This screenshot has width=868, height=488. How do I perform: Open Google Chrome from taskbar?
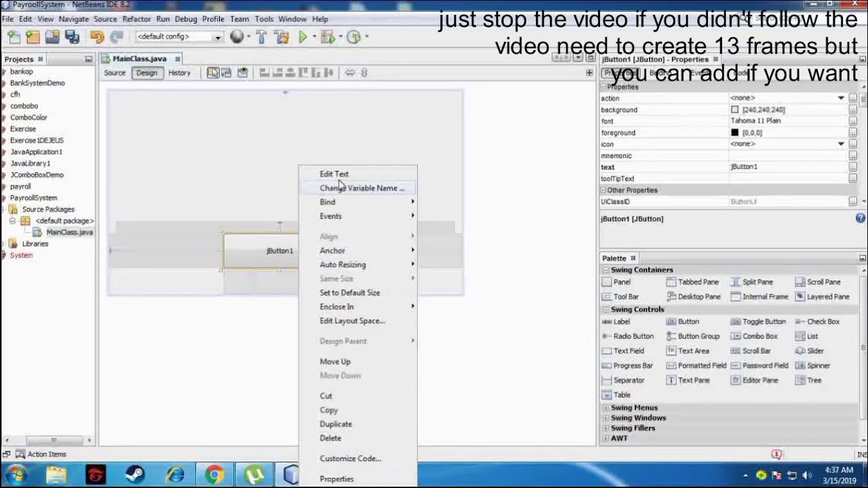(215, 474)
